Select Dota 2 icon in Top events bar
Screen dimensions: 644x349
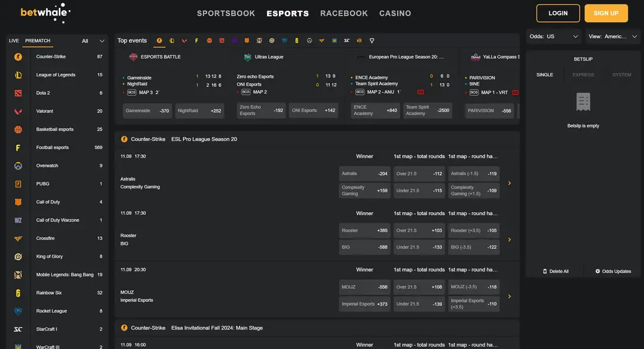coord(222,40)
